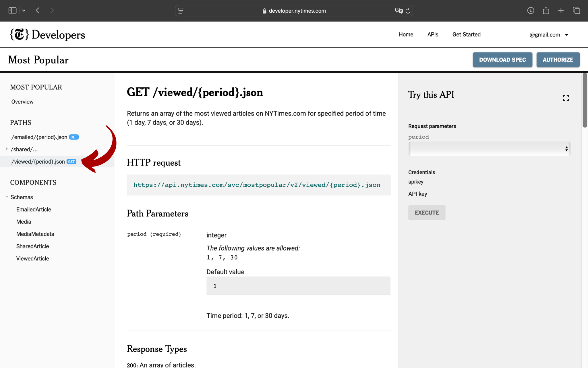Open the SharedArticle schema

point(32,246)
